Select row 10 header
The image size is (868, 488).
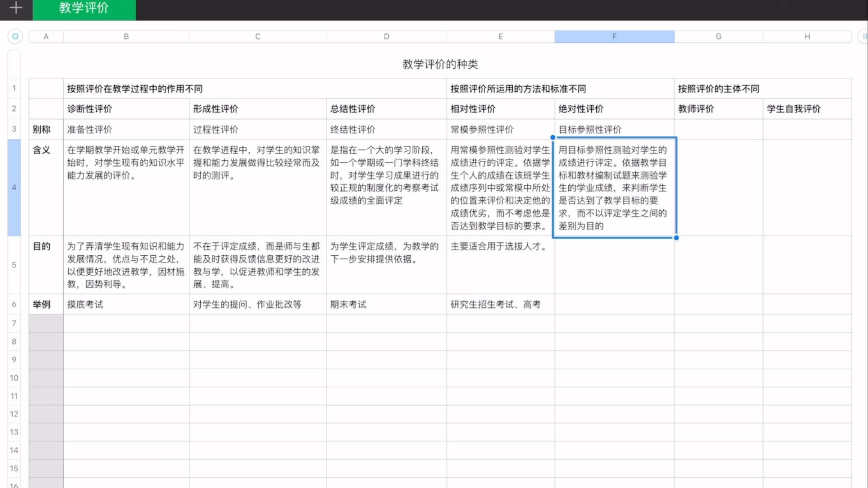pyautogui.click(x=14, y=378)
